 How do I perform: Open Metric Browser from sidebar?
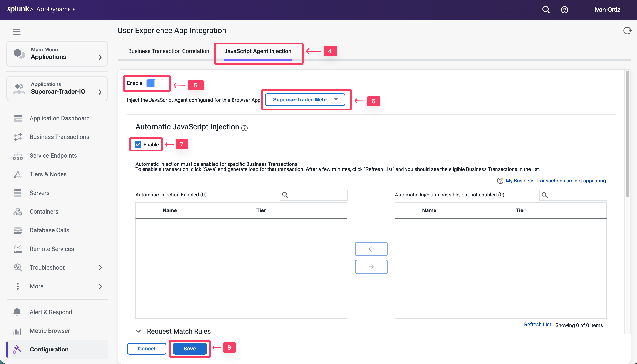[x=49, y=330]
